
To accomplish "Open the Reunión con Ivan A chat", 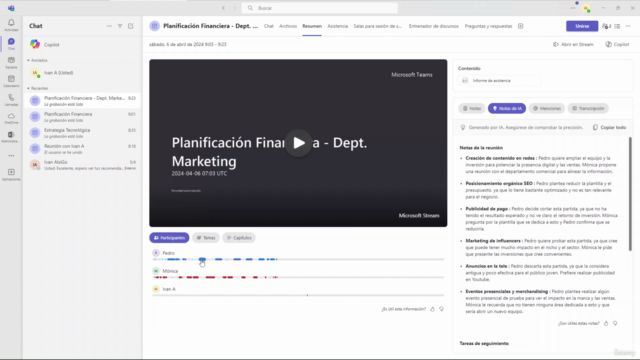I will [x=83, y=149].
